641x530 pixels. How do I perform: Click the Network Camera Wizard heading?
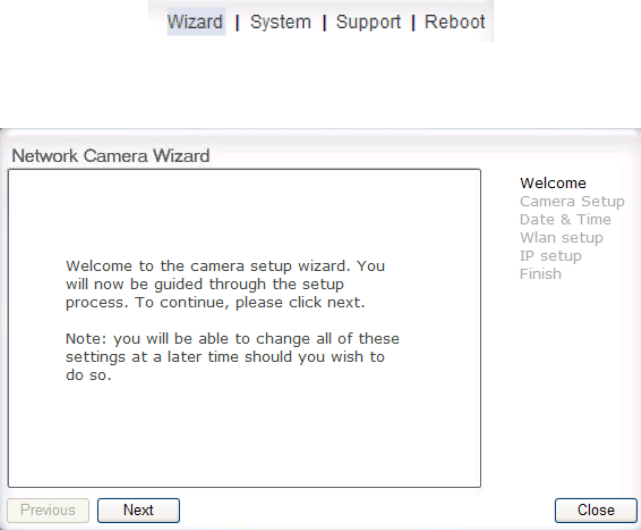110,156
